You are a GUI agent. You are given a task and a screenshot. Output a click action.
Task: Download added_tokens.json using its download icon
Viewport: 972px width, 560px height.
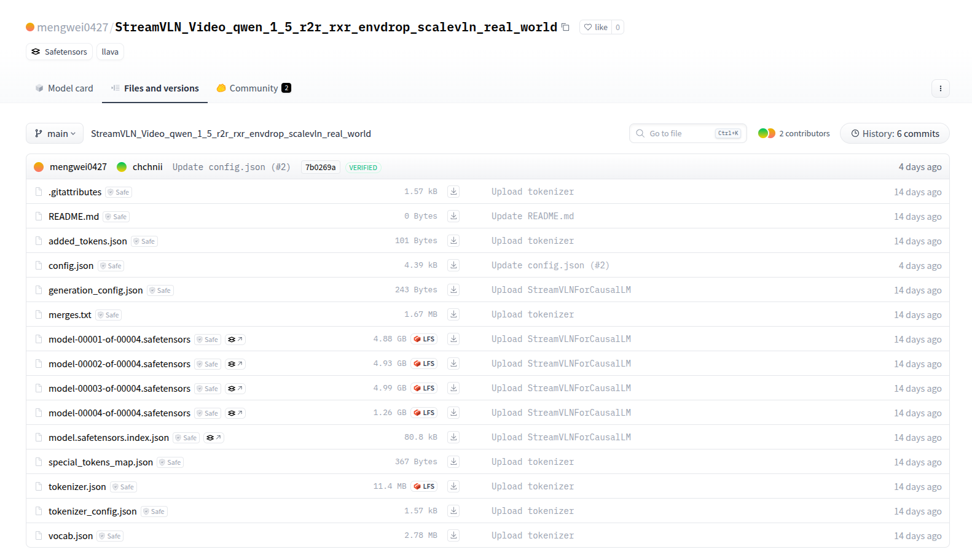click(x=453, y=241)
